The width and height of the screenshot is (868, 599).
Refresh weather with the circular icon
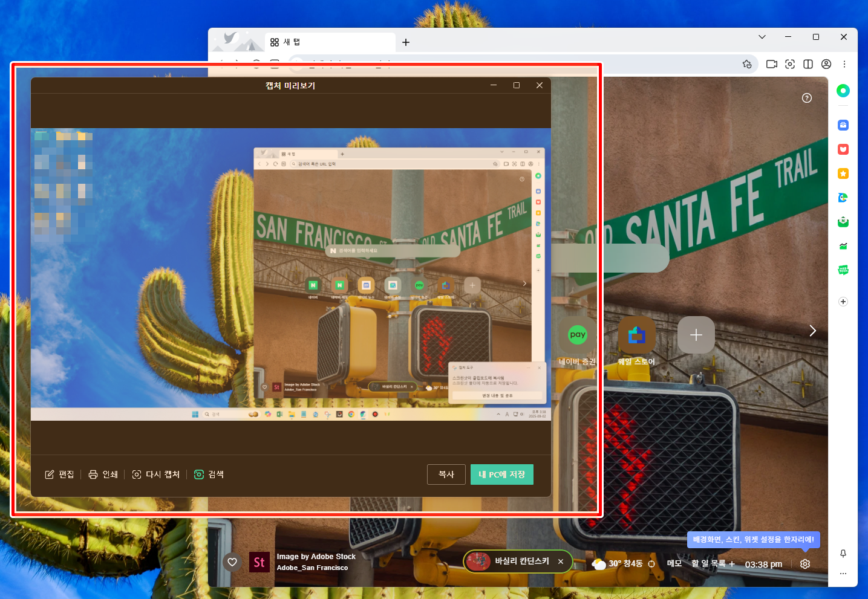[651, 564]
